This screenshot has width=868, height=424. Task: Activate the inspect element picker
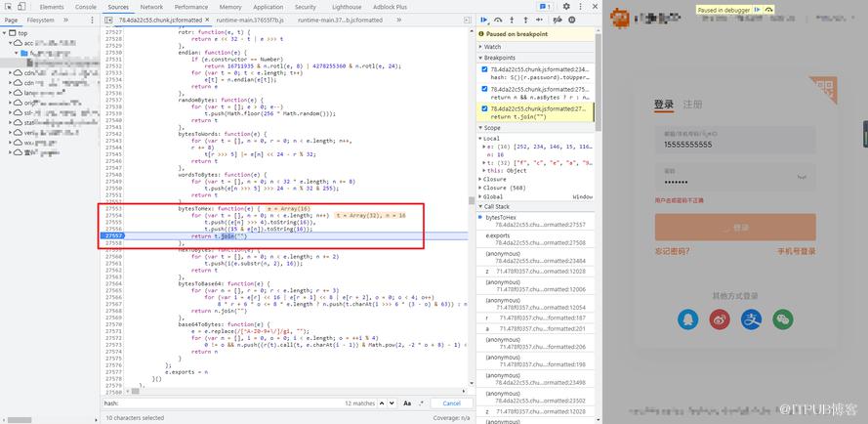point(9,7)
